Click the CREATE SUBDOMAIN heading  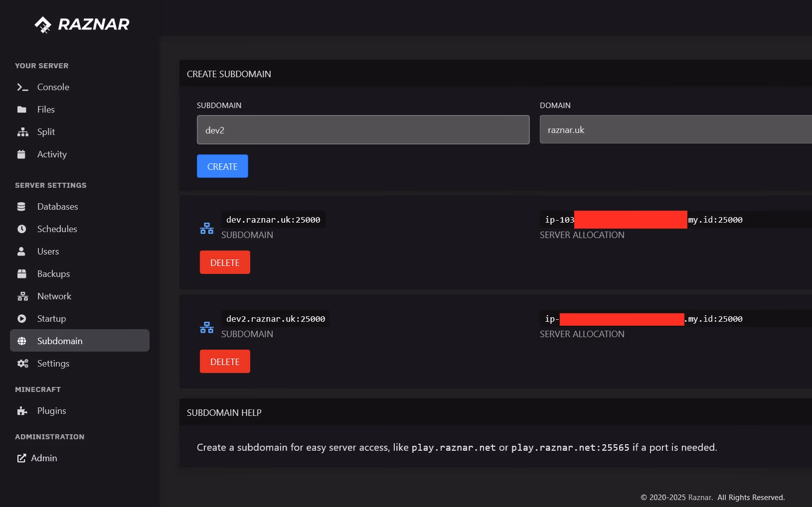[x=229, y=74]
